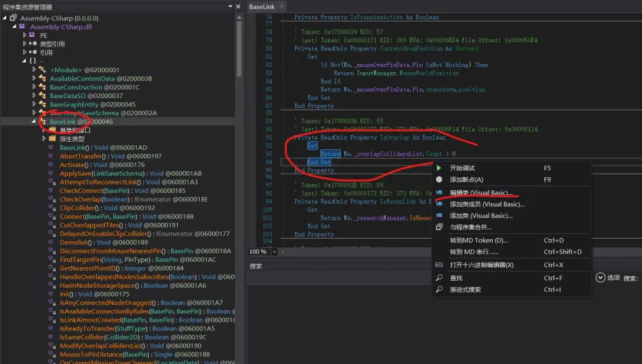Click the merge-with-assembly icon in context menu
642x364 pixels.
coord(439,227)
